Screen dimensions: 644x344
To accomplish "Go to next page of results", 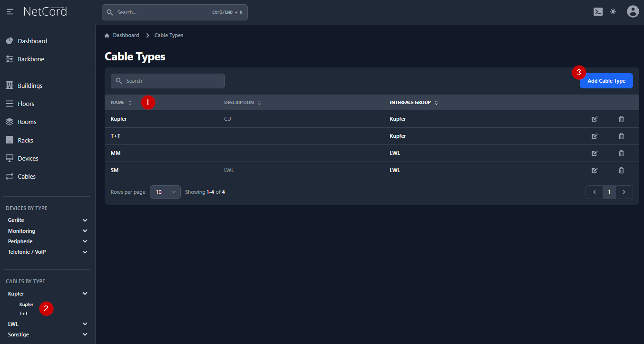I will [x=624, y=192].
